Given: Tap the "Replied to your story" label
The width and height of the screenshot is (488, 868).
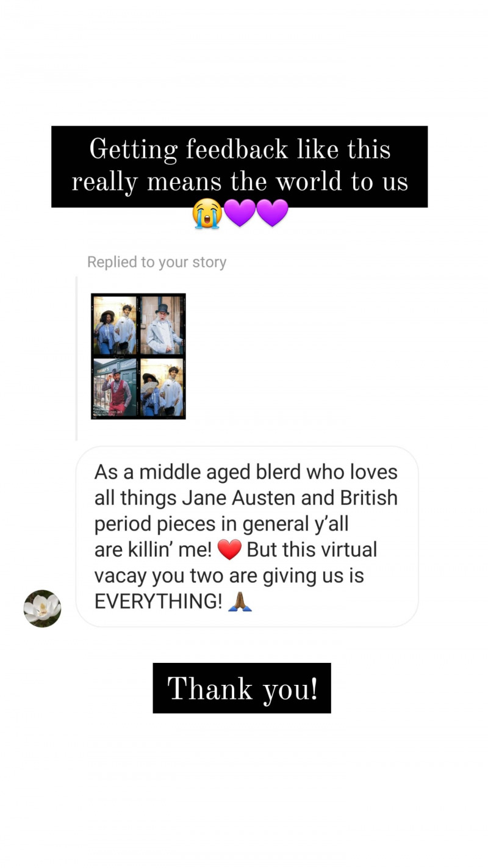Looking at the screenshot, I should tap(157, 262).
